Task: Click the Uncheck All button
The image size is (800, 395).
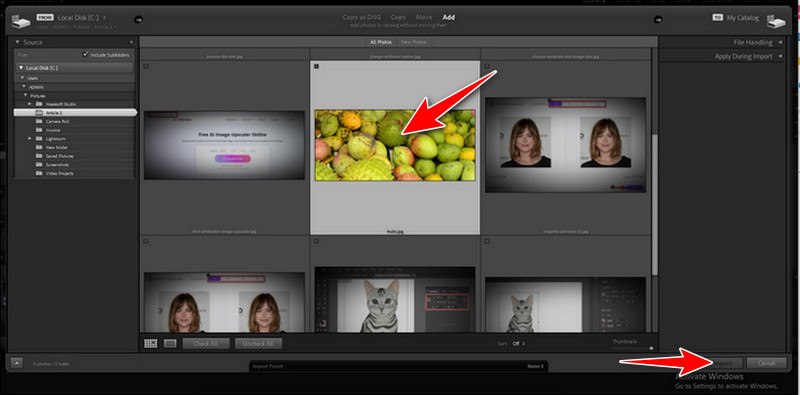Action: (258, 343)
